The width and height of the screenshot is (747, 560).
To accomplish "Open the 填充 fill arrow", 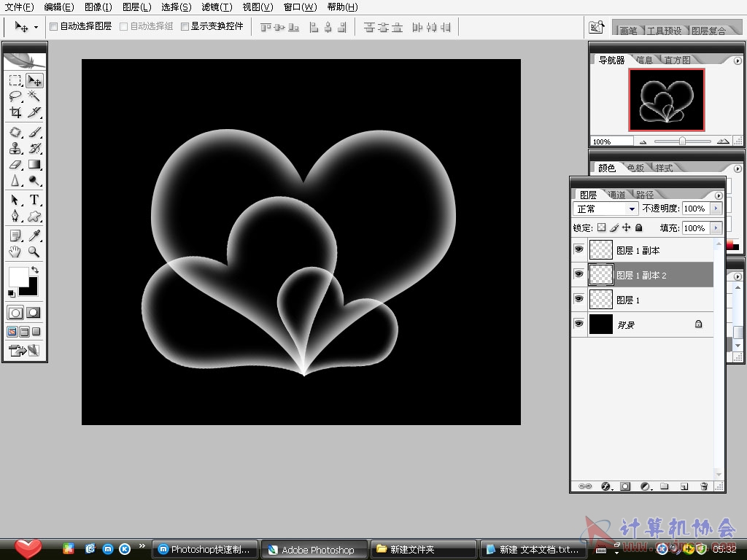I will click(x=716, y=228).
